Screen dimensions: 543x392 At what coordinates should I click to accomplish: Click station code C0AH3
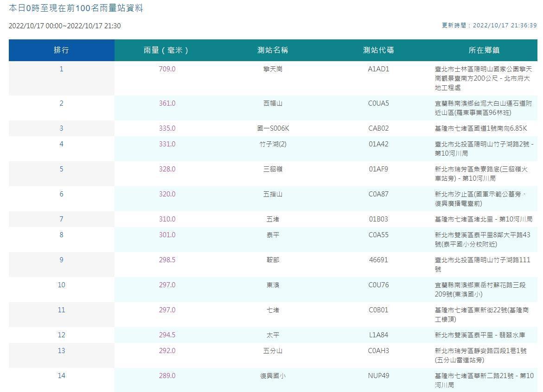pos(378,351)
